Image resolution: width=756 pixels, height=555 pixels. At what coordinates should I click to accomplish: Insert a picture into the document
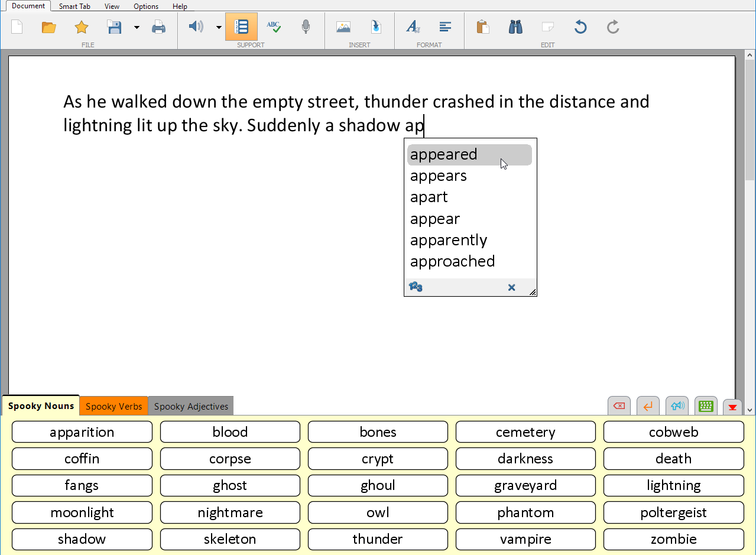point(343,26)
